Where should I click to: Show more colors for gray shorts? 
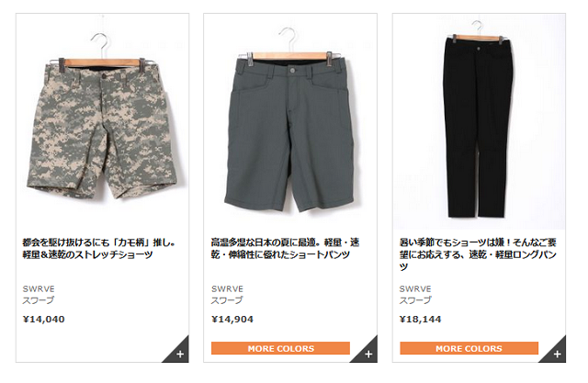[280, 348]
